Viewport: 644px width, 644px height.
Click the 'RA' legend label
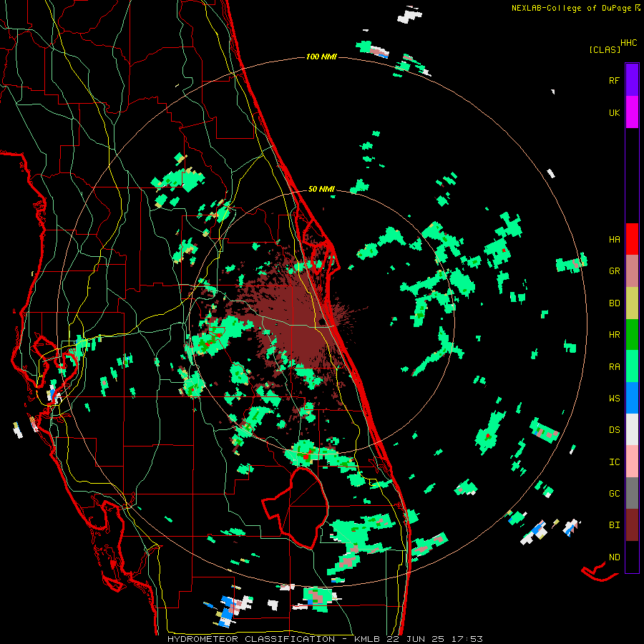tap(614, 367)
